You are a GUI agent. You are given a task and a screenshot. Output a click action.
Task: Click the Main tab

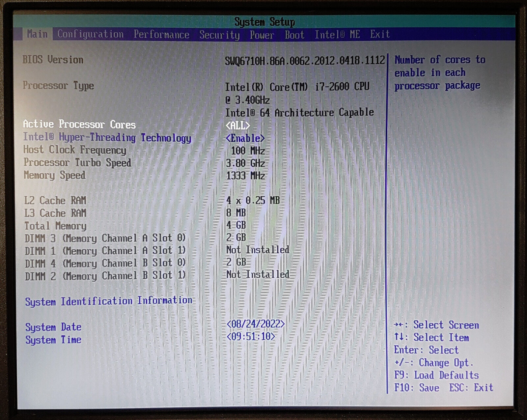pos(37,34)
